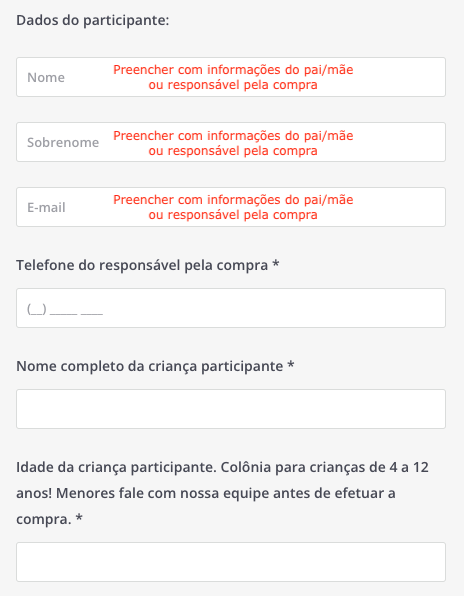Click the required asterisk after Telefone label
The height and width of the screenshot is (596, 464).
(276, 264)
